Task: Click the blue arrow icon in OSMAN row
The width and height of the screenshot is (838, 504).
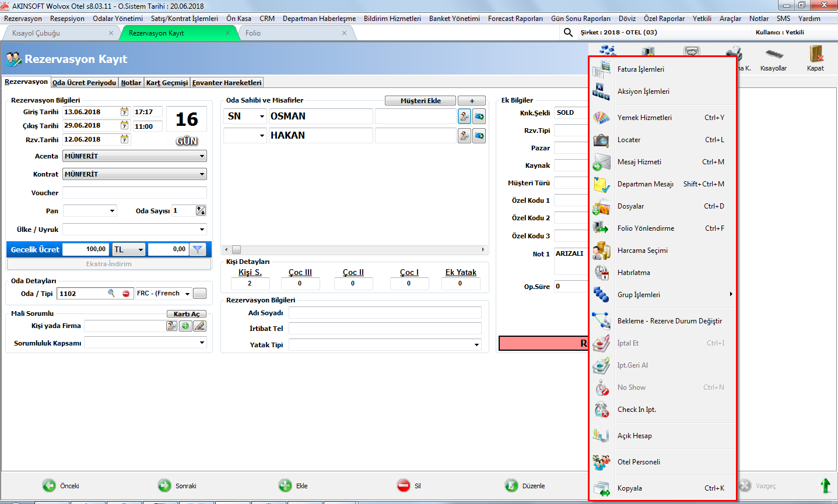Action: (x=479, y=117)
